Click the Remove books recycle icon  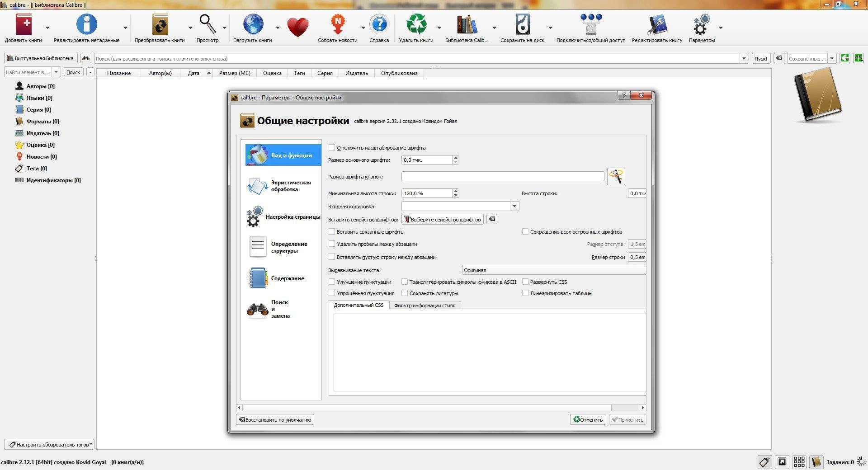click(416, 24)
